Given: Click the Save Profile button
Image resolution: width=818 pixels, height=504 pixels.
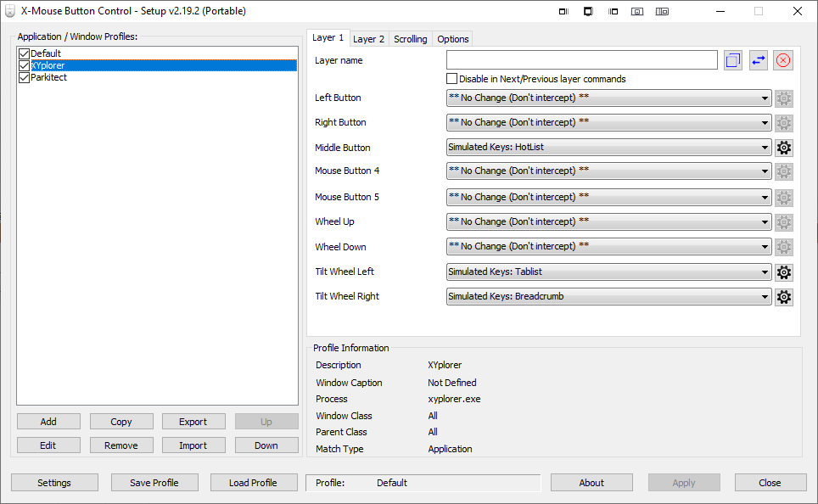Looking at the screenshot, I should (x=154, y=483).
